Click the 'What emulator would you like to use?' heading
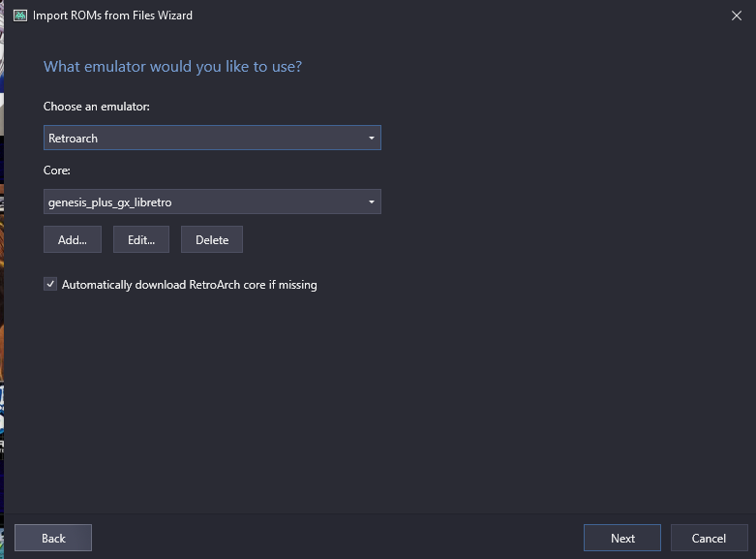Screen dimensions: 756x559 pyautogui.click(x=172, y=67)
